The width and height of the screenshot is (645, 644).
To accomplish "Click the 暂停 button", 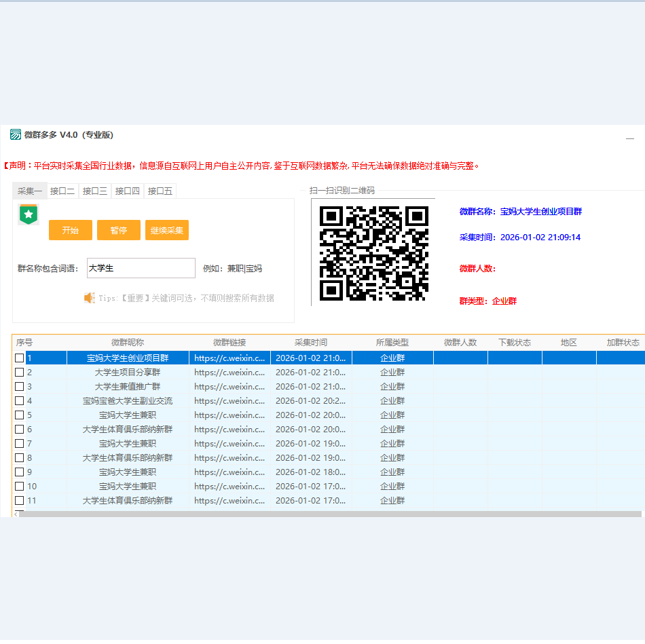I will 119,230.
